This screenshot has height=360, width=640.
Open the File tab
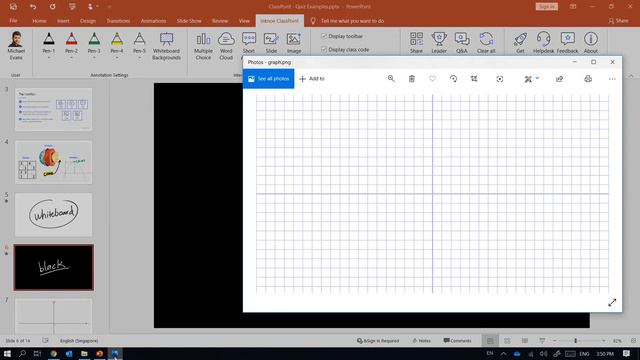tap(13, 21)
